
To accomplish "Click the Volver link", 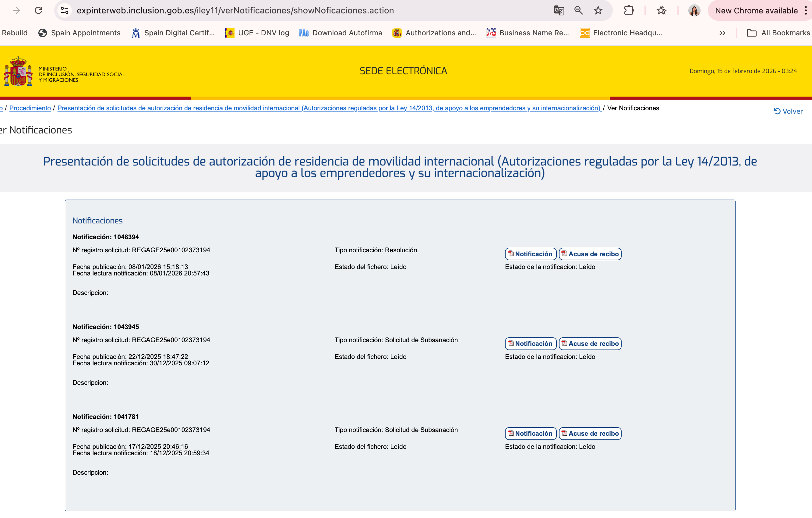I will (788, 111).
